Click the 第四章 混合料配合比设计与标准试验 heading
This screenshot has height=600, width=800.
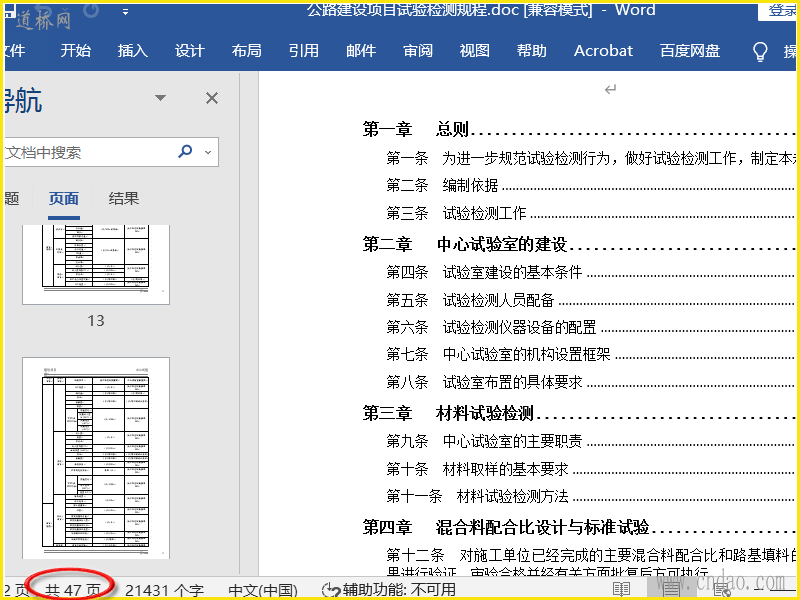click(579, 527)
